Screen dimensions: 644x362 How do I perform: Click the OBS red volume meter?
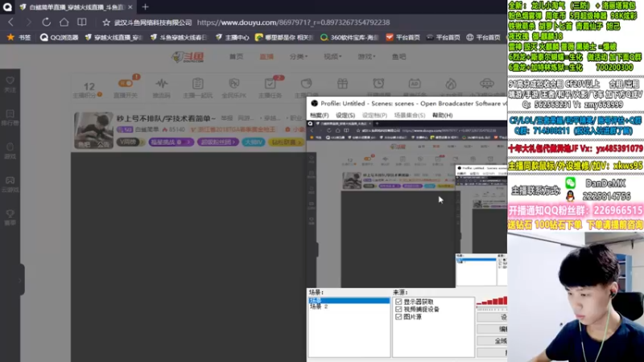[x=492, y=301]
